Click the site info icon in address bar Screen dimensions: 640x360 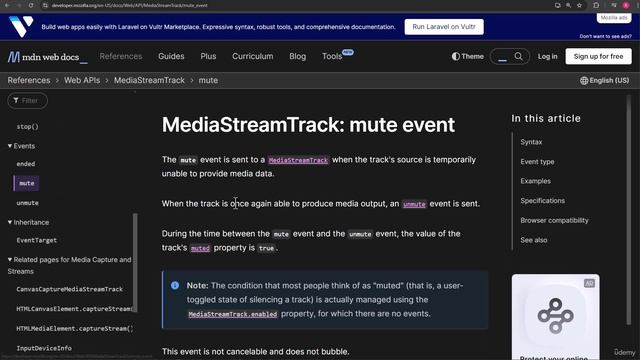click(x=45, y=5)
